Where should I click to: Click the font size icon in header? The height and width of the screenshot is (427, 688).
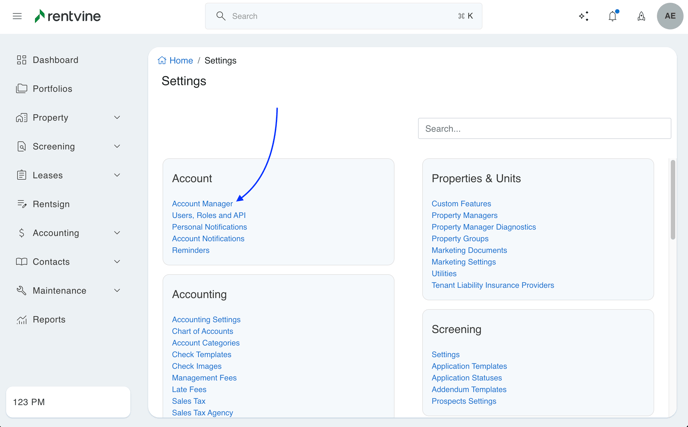pyautogui.click(x=641, y=16)
